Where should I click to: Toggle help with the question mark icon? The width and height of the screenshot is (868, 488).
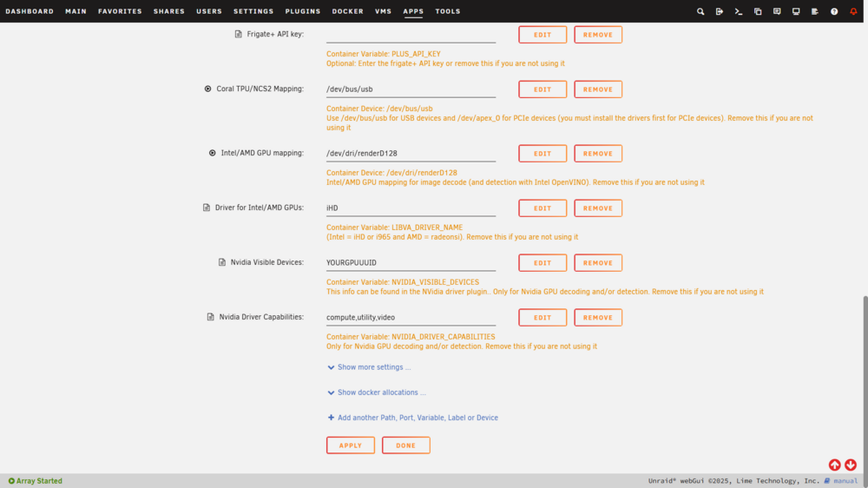(x=834, y=11)
